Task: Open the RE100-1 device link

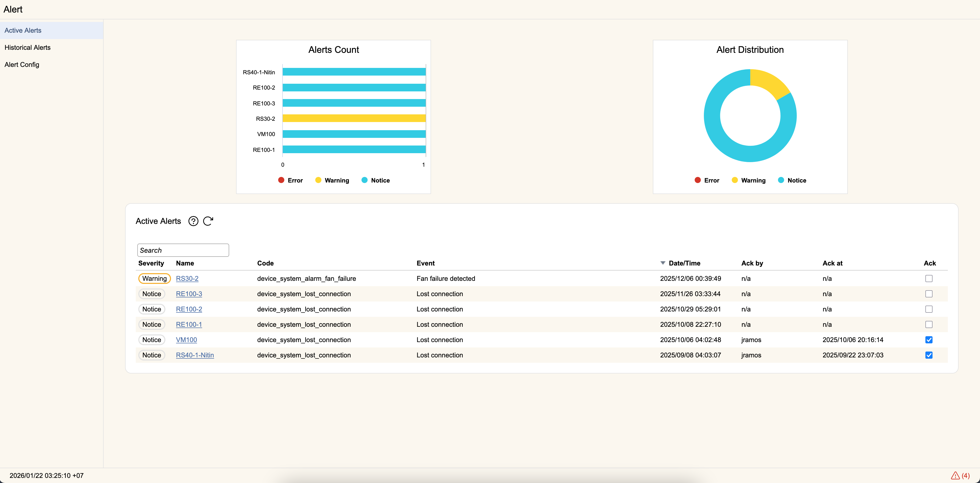Action: pyautogui.click(x=189, y=324)
